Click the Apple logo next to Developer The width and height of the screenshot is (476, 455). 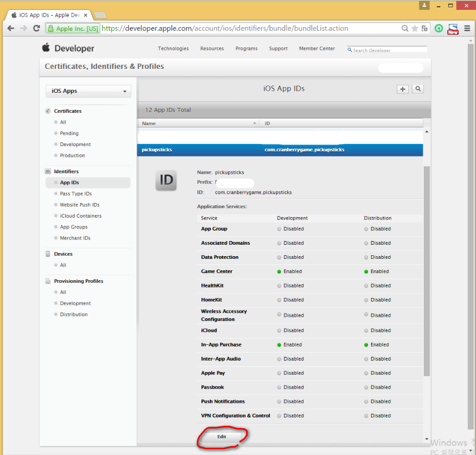pos(46,47)
